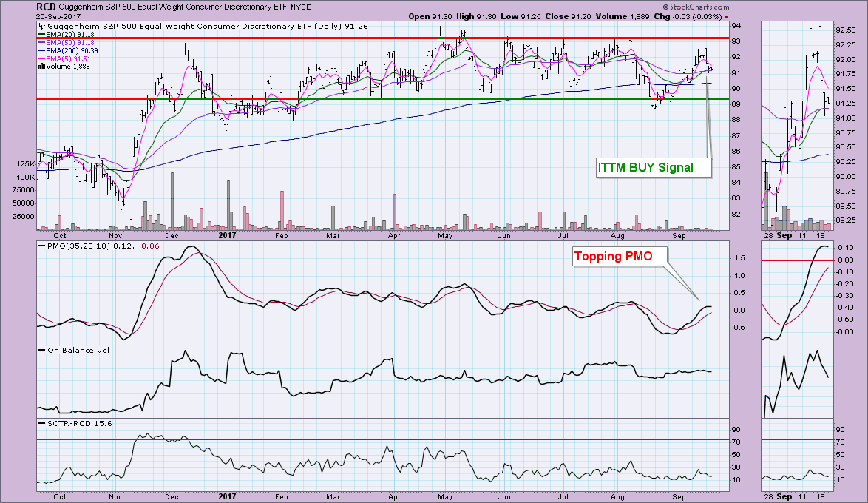Click the May label below the price panel

click(445, 235)
